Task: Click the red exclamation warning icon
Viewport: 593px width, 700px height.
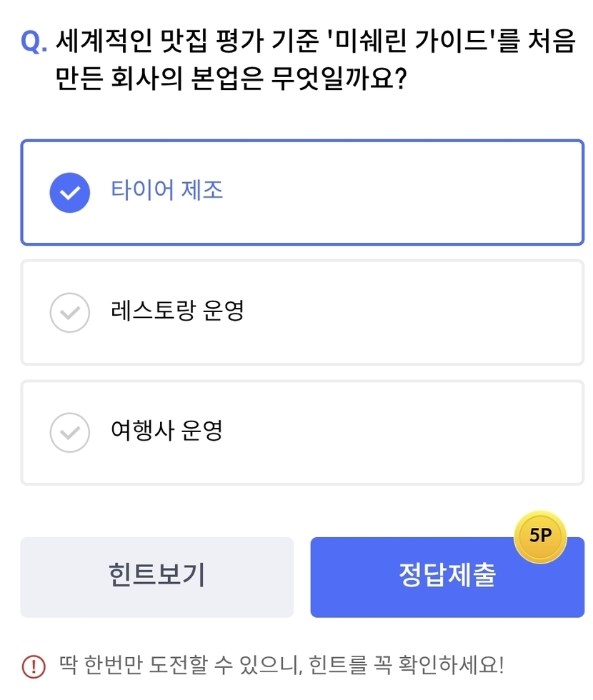Action: coord(34,666)
